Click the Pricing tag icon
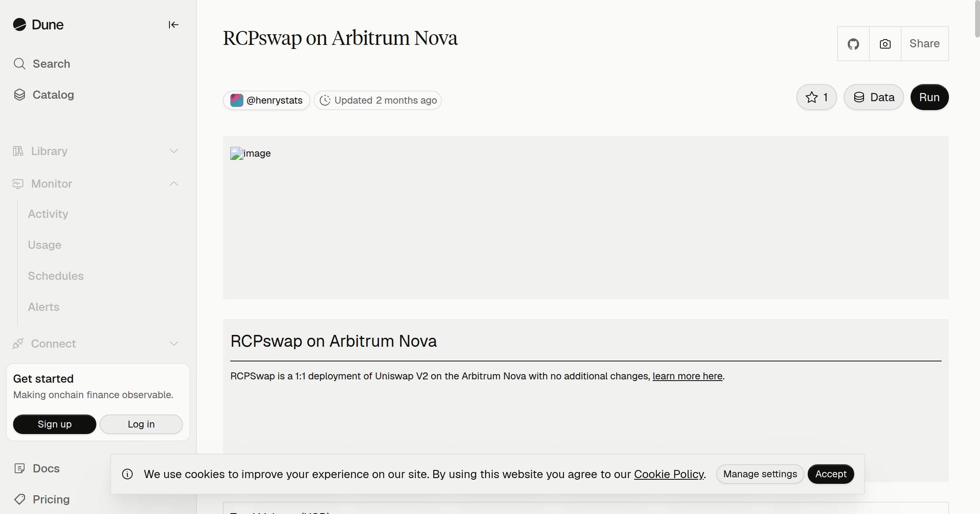The width and height of the screenshot is (980, 514). click(x=20, y=499)
